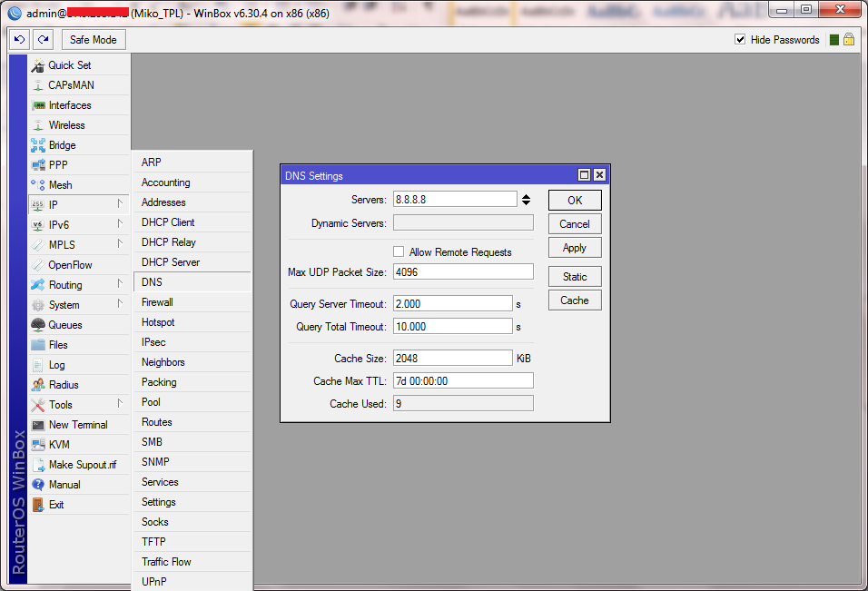Viewport: 868px width, 591px height.
Task: Click the Apply button in DNS Settings
Action: 575,248
